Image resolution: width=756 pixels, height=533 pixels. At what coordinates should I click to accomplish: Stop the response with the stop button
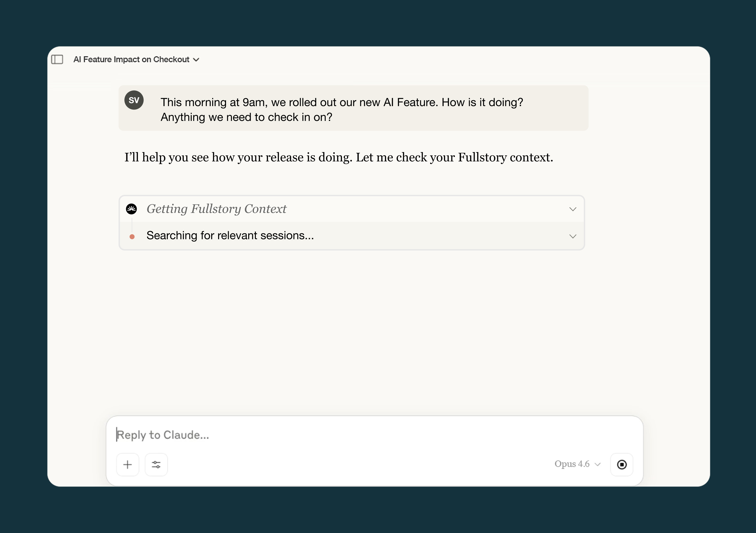point(622,464)
